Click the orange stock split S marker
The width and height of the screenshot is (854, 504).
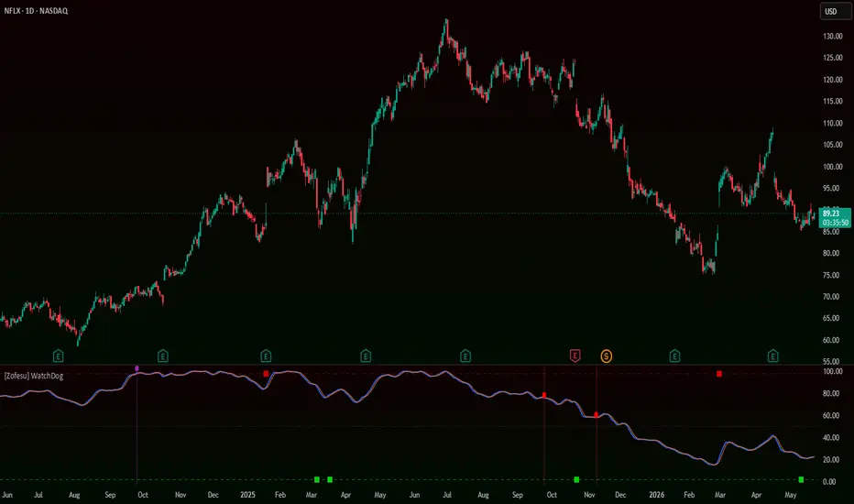607,356
